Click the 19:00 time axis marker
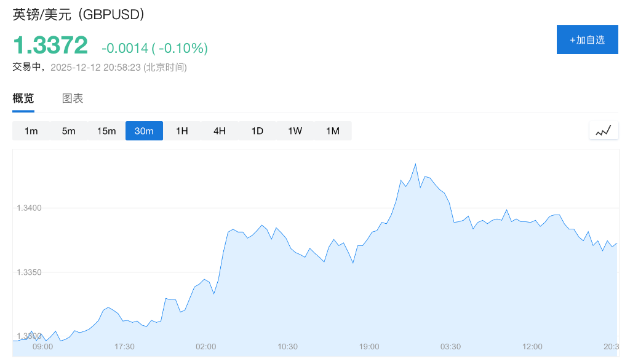This screenshot has width=630, height=364. pyautogui.click(x=369, y=347)
